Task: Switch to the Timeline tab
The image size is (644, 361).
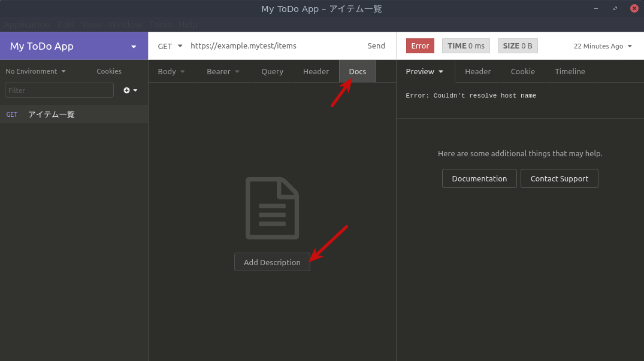Action: 569,71
